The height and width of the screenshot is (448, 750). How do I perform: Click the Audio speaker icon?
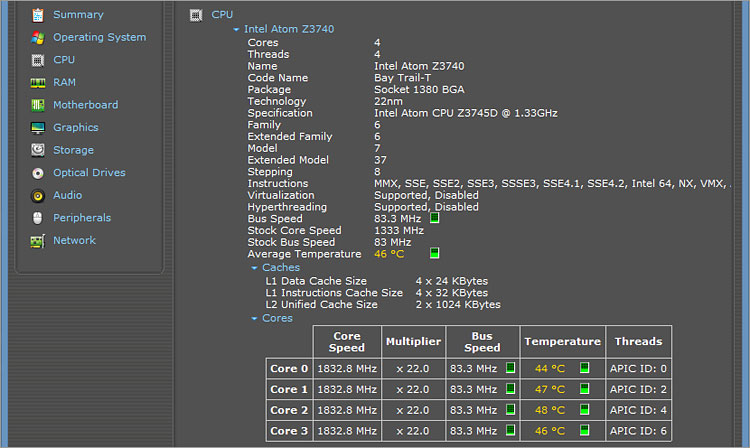click(x=38, y=196)
